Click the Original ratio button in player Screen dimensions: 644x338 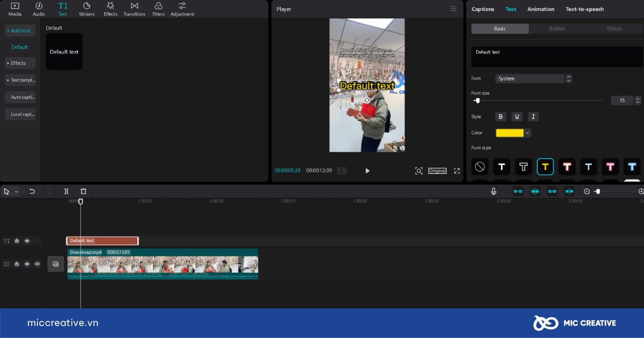pyautogui.click(x=437, y=171)
